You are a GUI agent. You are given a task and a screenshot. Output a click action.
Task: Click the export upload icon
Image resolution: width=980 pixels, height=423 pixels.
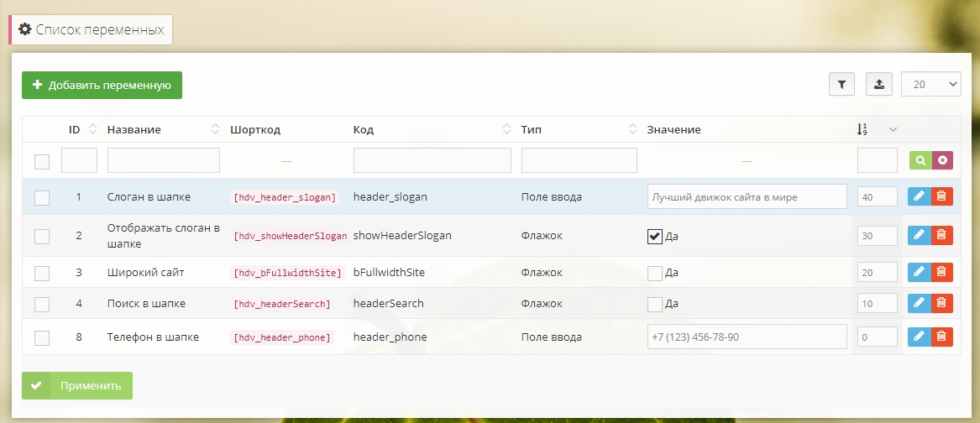click(878, 84)
